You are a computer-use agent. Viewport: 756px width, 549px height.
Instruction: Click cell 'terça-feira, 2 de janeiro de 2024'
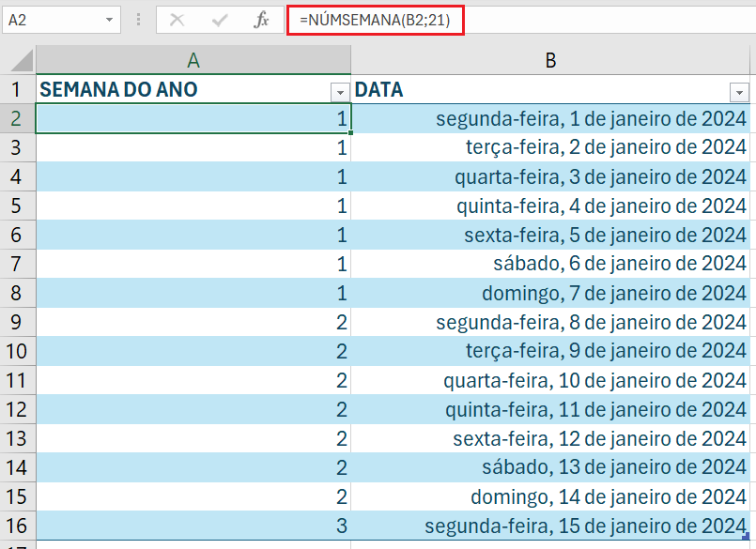pyautogui.click(x=550, y=147)
